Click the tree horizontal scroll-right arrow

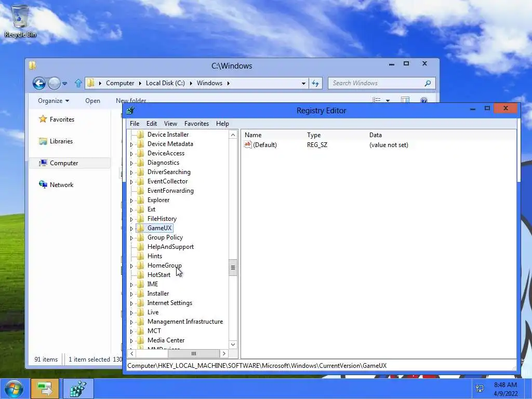pyautogui.click(x=224, y=353)
